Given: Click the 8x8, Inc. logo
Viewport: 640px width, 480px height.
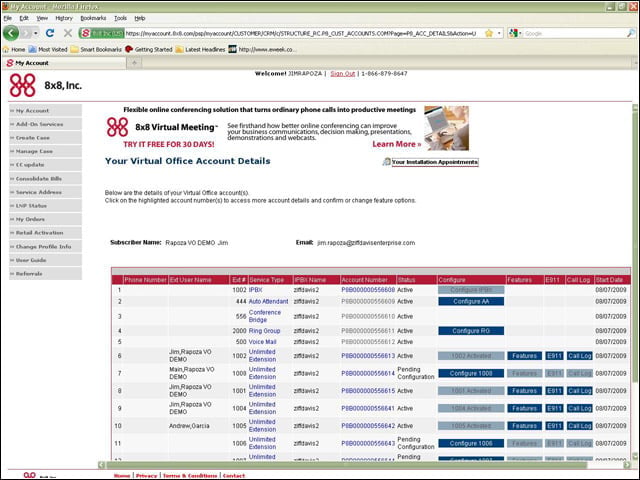Looking at the screenshot, I should click(x=45, y=85).
